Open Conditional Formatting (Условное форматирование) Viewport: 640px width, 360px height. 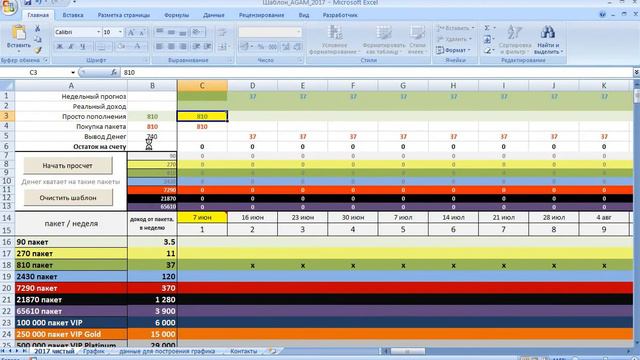(335, 39)
